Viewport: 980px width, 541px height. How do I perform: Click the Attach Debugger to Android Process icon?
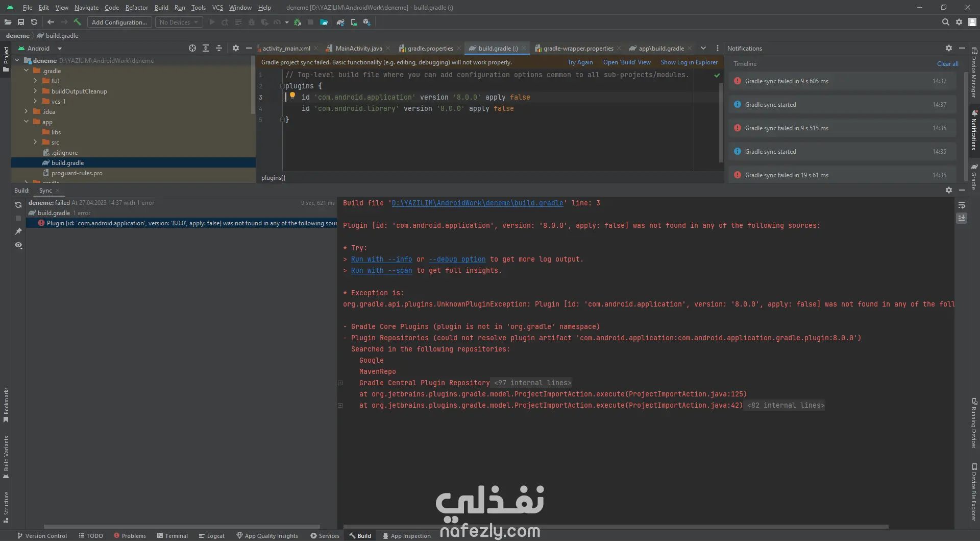point(298,22)
